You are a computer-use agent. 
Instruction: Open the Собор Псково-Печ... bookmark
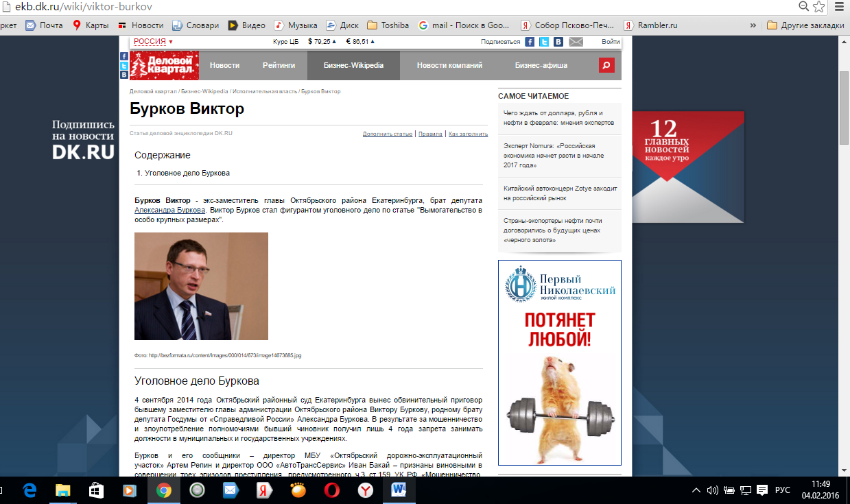click(567, 25)
